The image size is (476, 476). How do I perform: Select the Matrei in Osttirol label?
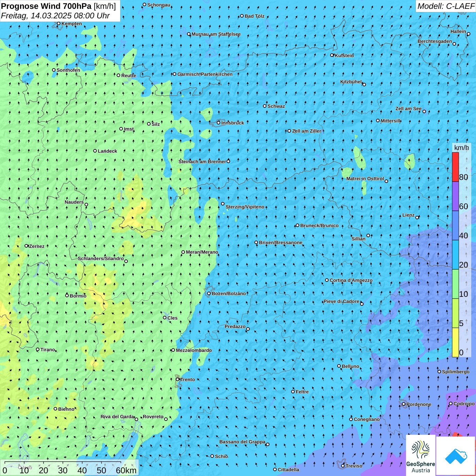[365, 178]
